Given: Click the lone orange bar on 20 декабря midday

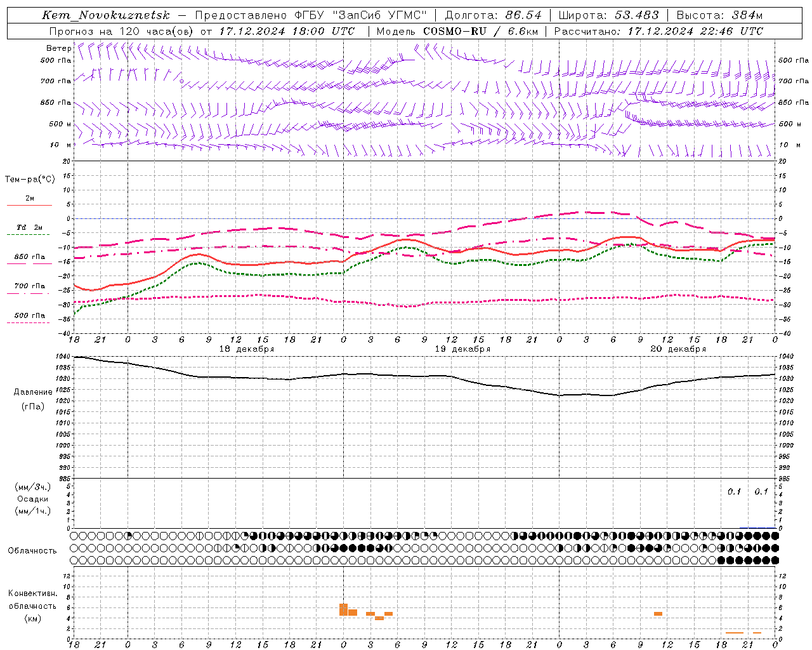Looking at the screenshot, I should click(x=658, y=614).
